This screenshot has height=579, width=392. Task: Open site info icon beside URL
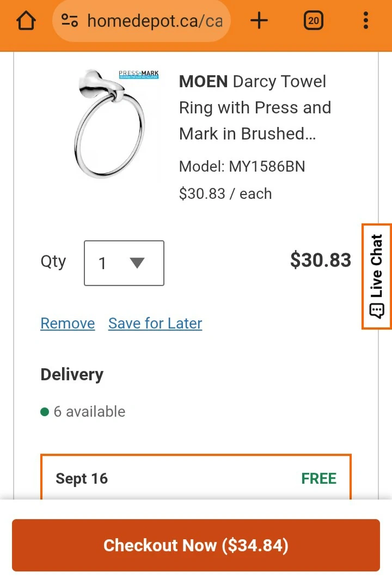coord(70,21)
